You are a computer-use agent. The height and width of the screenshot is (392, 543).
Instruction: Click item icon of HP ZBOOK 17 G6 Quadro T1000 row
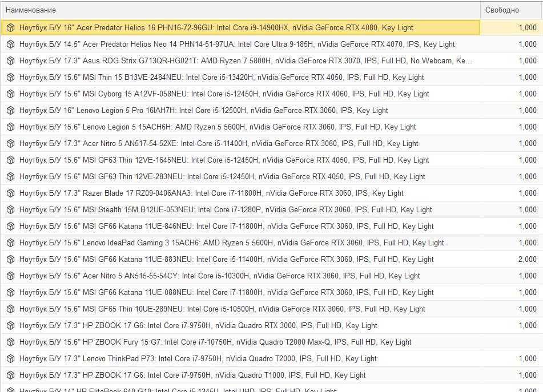tap(11, 375)
